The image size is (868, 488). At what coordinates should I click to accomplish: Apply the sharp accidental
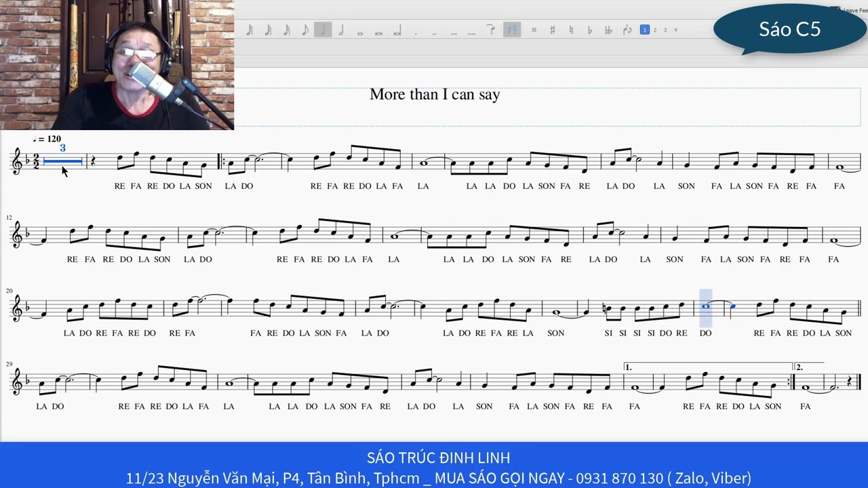tap(553, 30)
